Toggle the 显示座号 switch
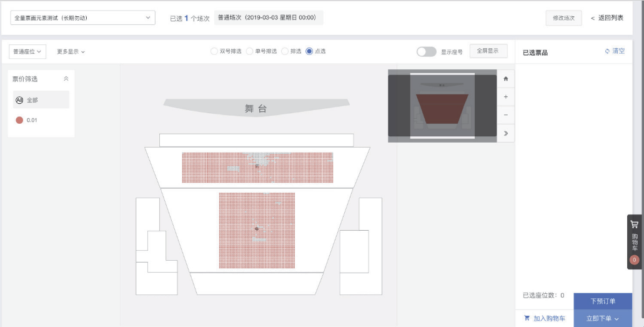 click(427, 52)
